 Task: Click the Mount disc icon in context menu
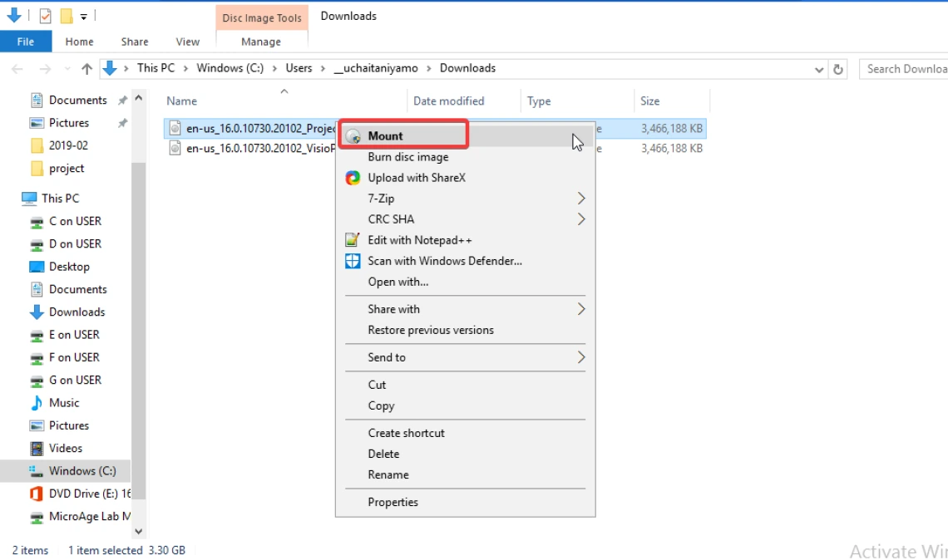click(x=353, y=136)
